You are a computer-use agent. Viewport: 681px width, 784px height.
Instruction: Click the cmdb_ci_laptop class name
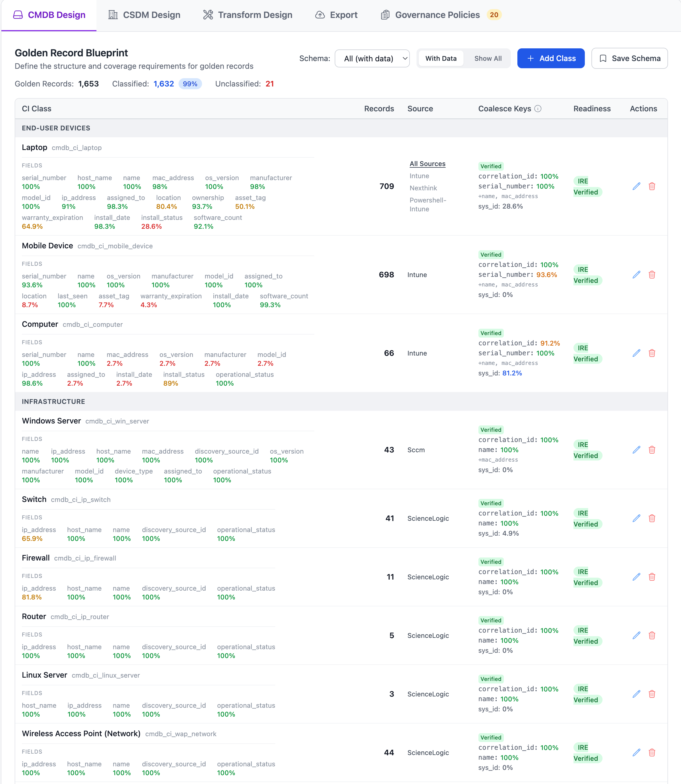click(x=77, y=148)
